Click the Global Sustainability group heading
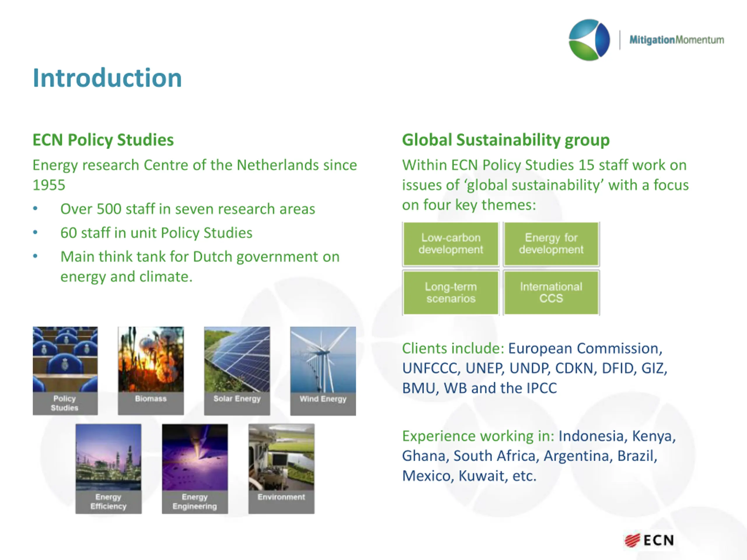Screen dimensions: 747x560 click(x=506, y=140)
